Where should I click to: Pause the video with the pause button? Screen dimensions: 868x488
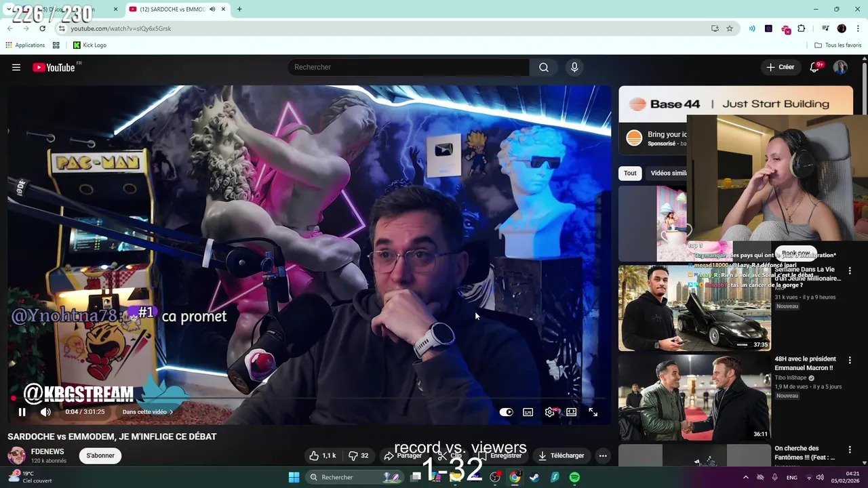22,411
